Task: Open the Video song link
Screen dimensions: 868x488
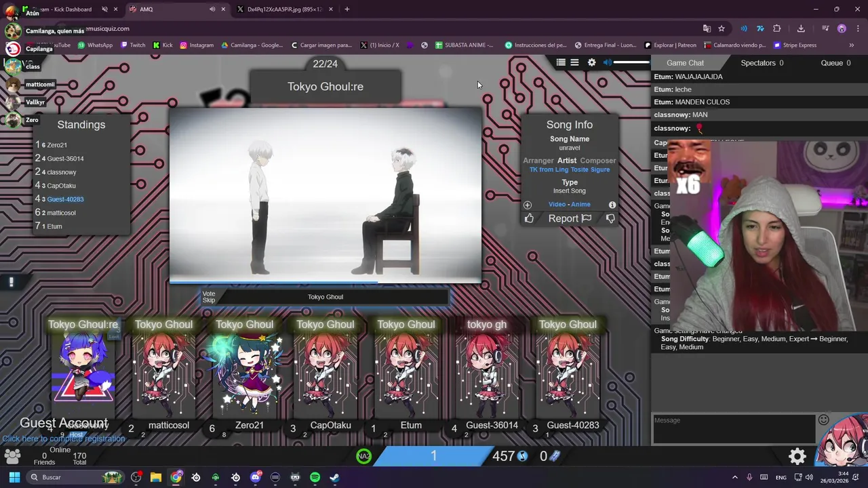Action: pyautogui.click(x=557, y=205)
